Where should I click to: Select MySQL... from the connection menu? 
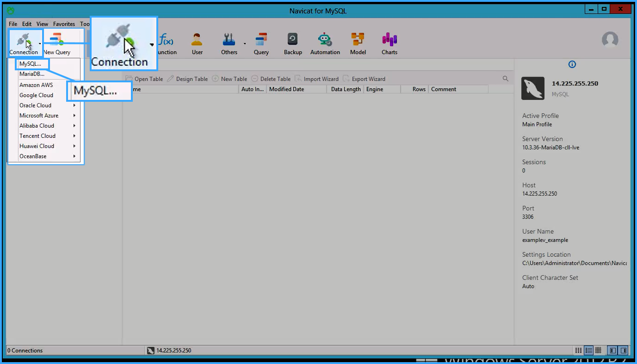pos(31,64)
